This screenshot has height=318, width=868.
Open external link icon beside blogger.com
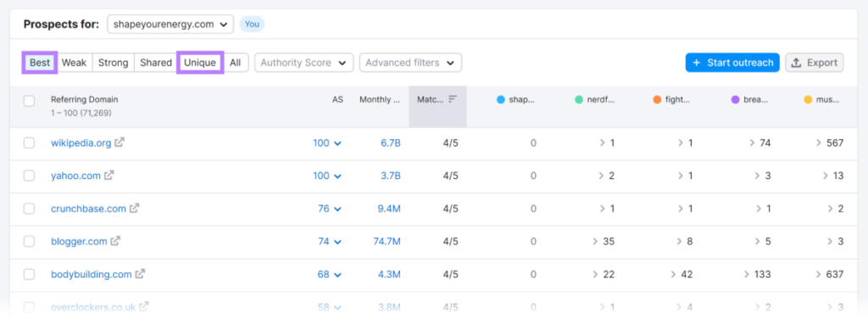pyautogui.click(x=115, y=241)
